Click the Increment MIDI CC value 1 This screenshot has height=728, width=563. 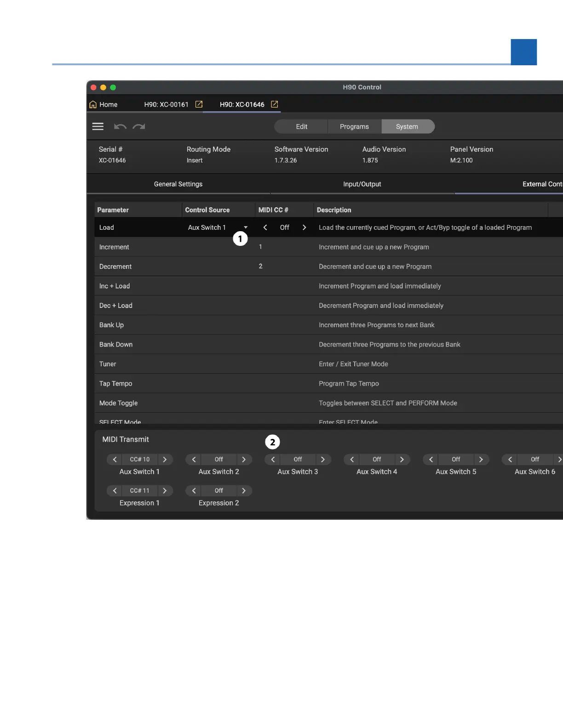[260, 247]
